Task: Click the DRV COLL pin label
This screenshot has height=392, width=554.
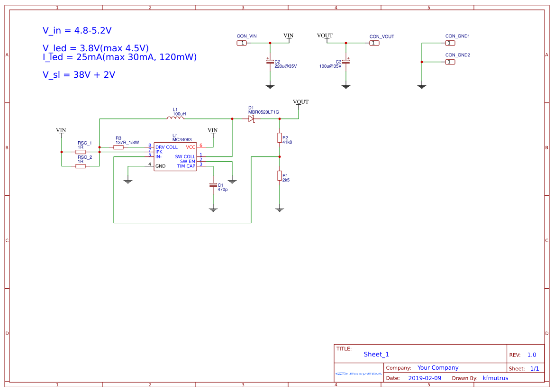Action: coord(166,147)
